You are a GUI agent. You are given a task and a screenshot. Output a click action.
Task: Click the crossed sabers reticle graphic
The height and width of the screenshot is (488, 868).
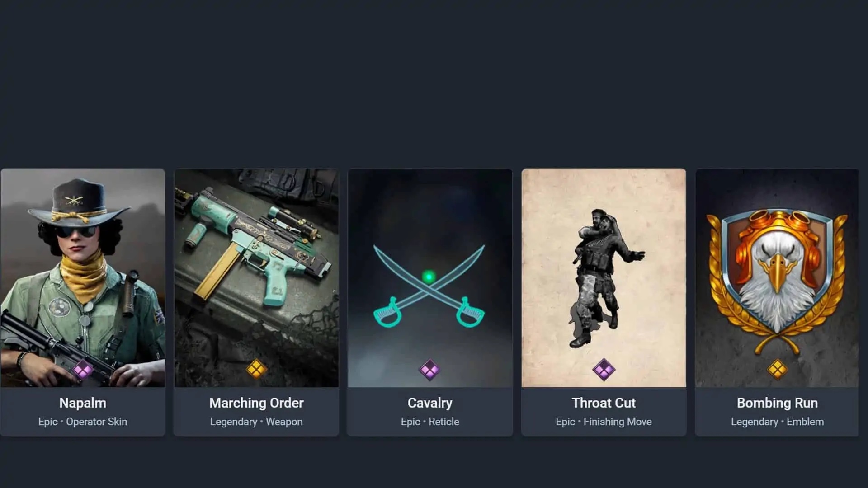coord(429,286)
